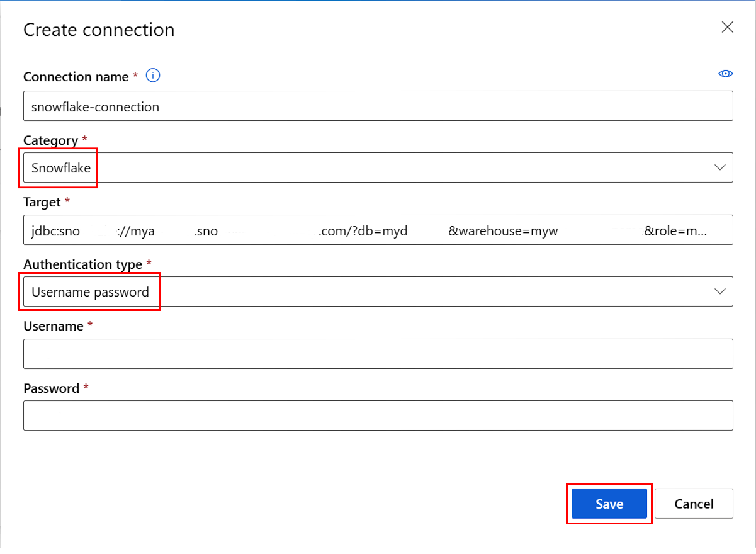This screenshot has height=554, width=756.
Task: Click the empty Username input field
Action: pyautogui.click(x=378, y=354)
